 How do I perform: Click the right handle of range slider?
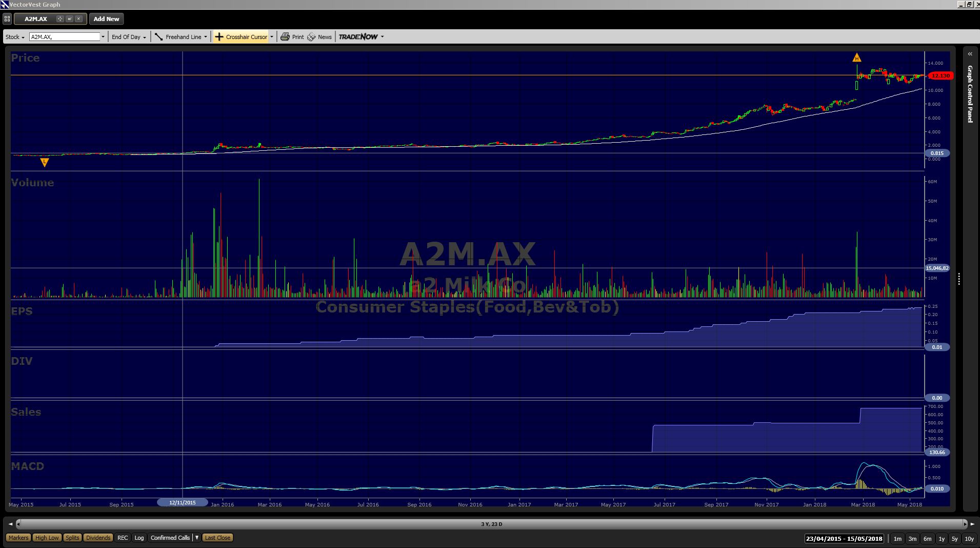click(965, 524)
